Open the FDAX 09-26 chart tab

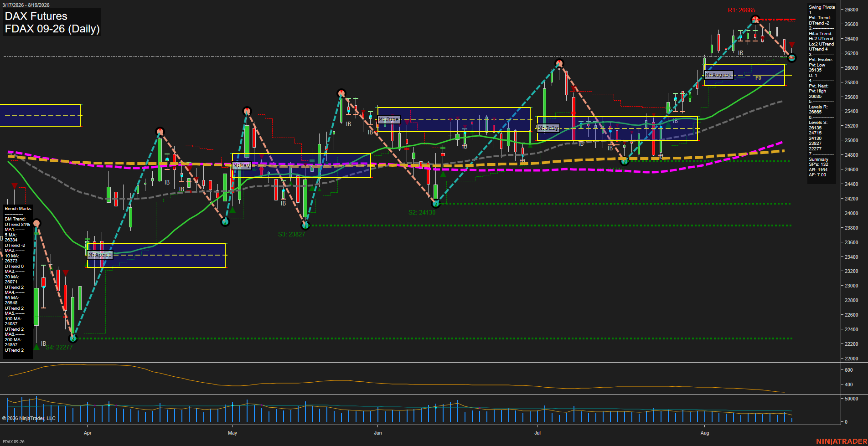coord(13,441)
